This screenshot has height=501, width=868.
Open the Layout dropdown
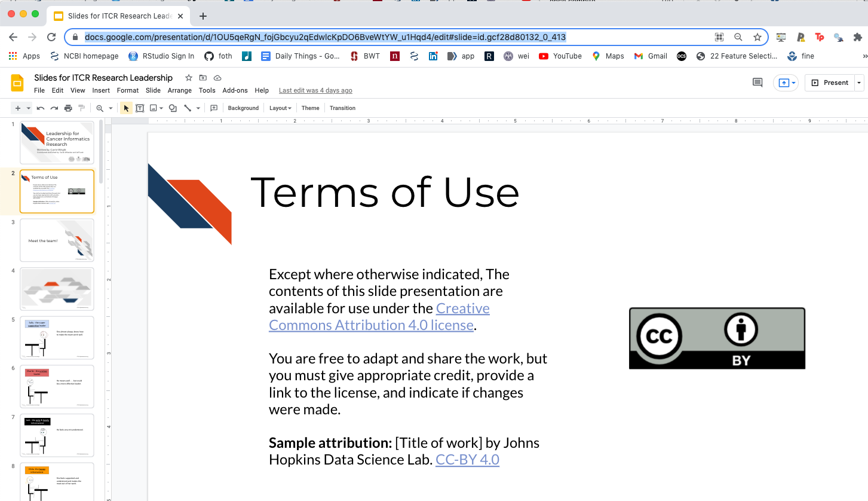coord(280,108)
